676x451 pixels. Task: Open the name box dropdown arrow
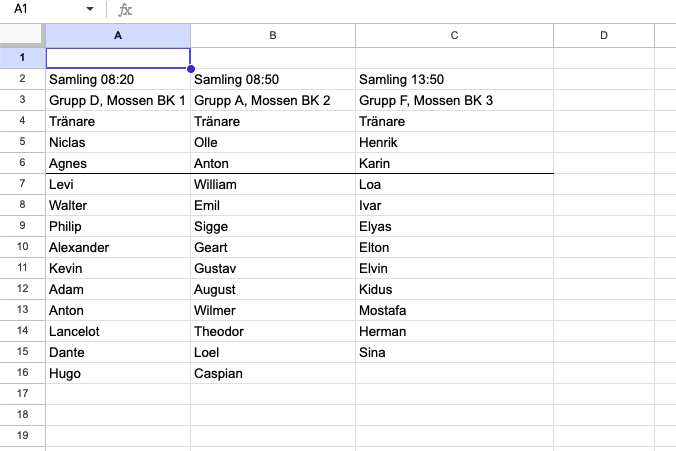(x=90, y=9)
